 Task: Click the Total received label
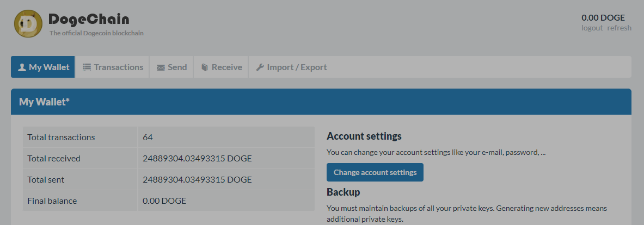pos(54,159)
